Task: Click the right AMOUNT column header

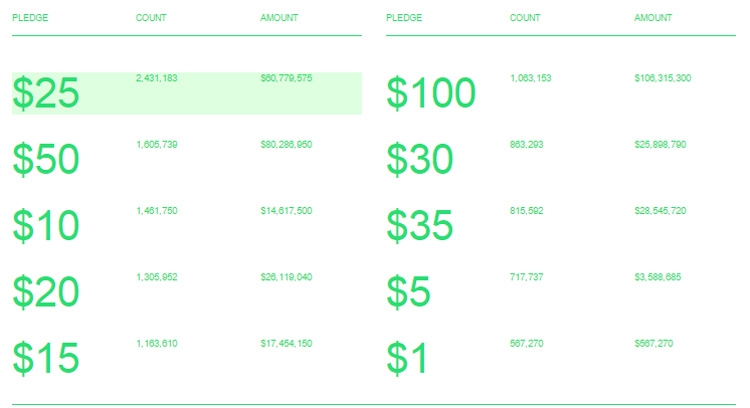Action: [653, 18]
